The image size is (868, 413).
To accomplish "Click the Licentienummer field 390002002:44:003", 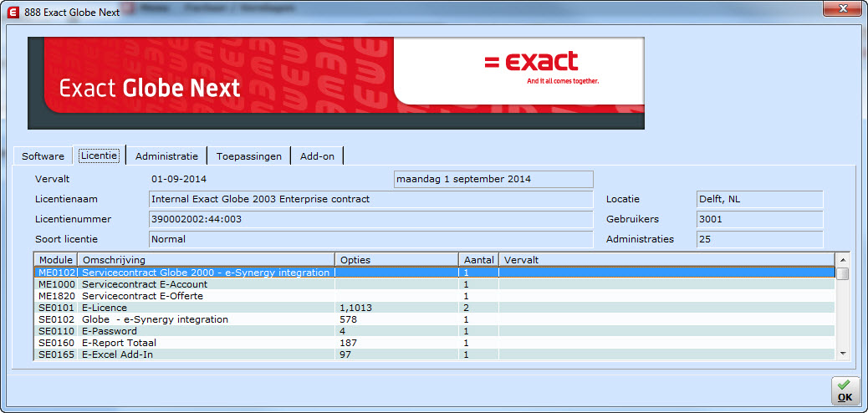I will 371,219.
